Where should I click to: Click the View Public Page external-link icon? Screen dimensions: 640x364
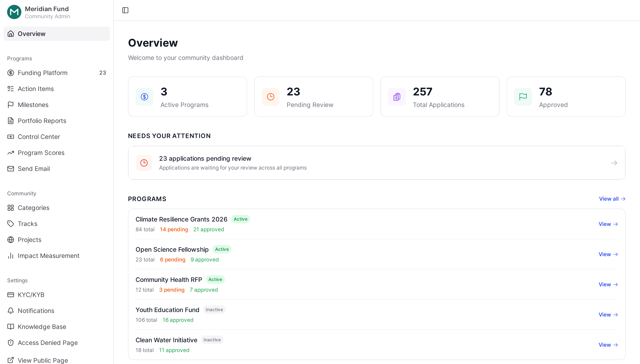tap(10, 360)
